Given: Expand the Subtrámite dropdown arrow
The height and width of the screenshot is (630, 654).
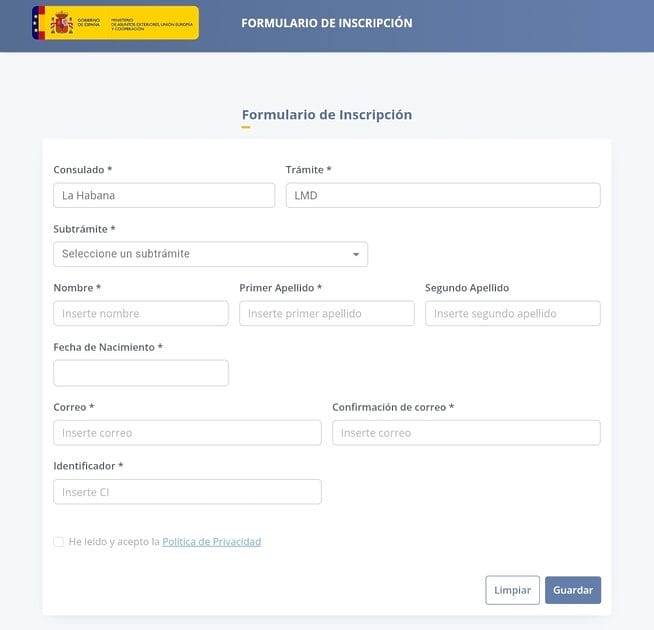Looking at the screenshot, I should tap(356, 254).
